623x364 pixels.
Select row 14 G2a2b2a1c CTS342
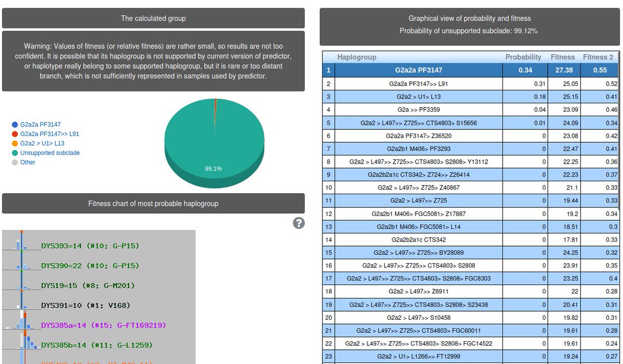tap(471, 239)
